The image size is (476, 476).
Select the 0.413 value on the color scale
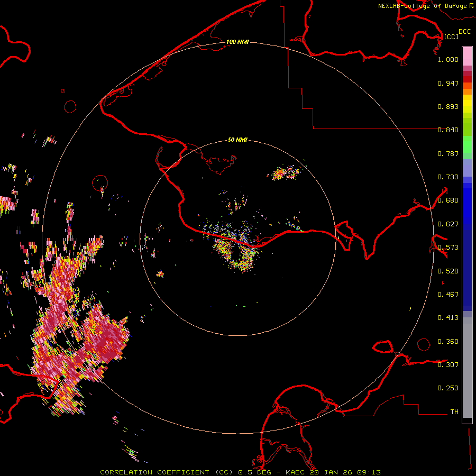click(x=448, y=318)
